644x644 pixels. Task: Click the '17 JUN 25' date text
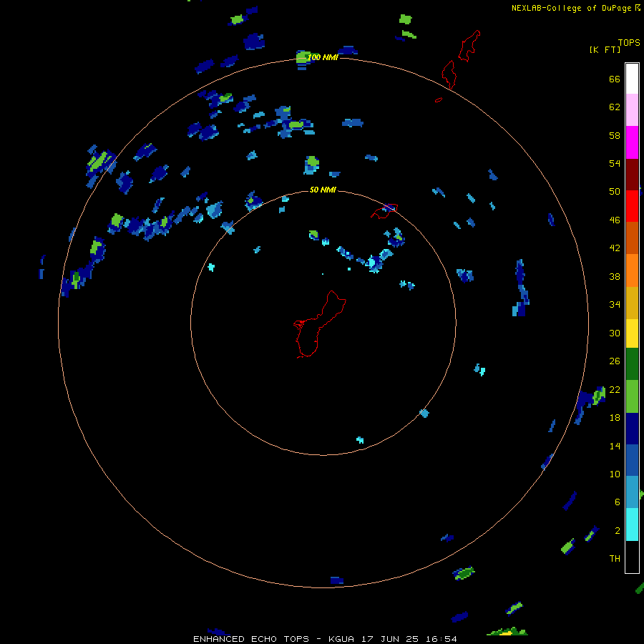coord(390,639)
